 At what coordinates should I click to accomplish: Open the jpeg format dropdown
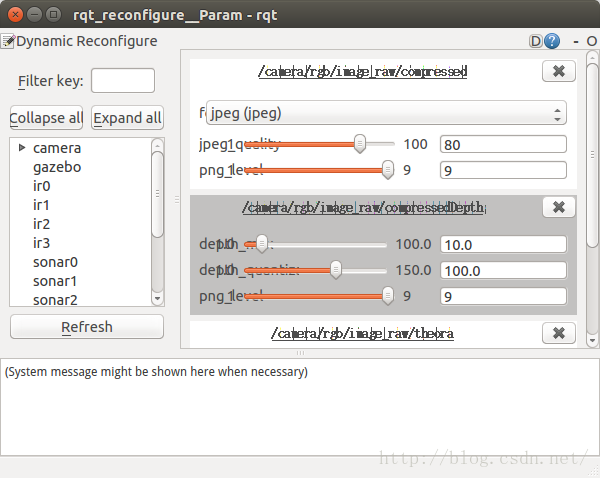pyautogui.click(x=385, y=113)
